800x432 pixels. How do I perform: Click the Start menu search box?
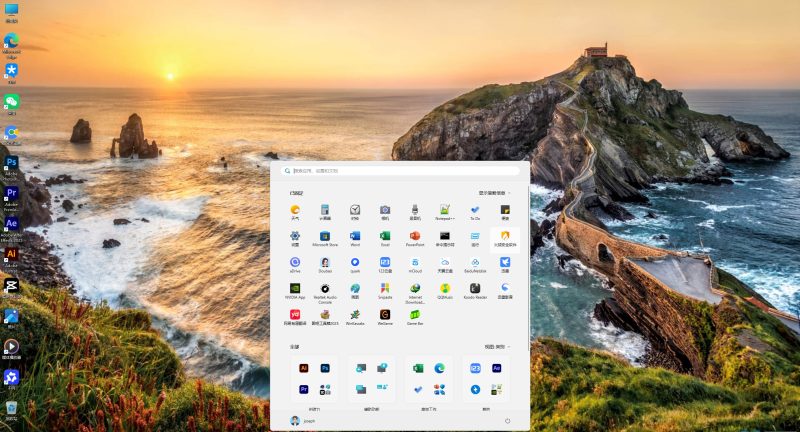400,171
